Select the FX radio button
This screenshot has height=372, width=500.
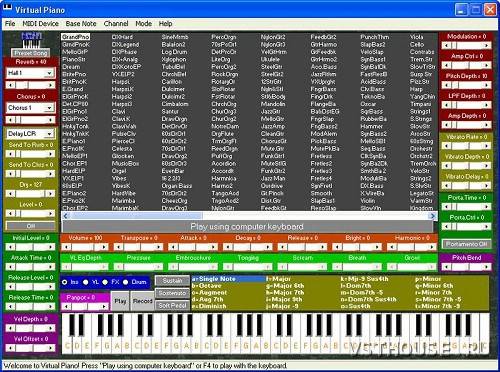pyautogui.click(x=105, y=282)
